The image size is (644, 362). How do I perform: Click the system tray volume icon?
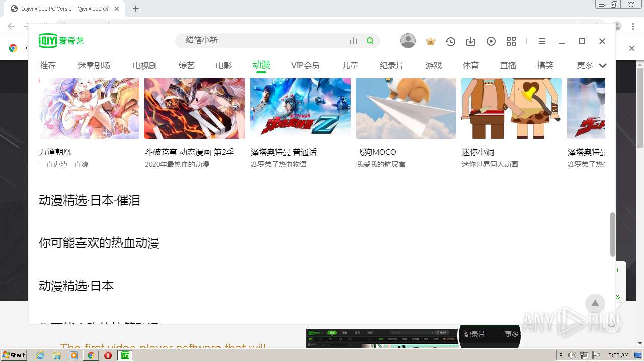[x=572, y=355]
